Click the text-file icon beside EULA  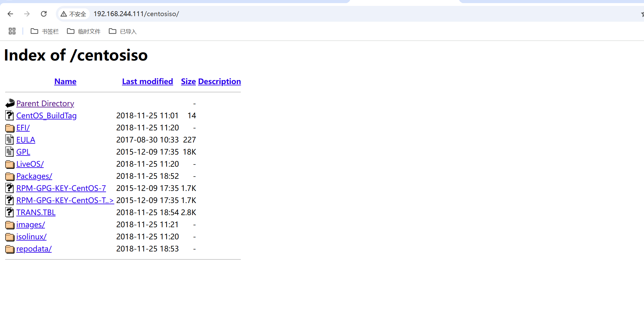click(10, 139)
